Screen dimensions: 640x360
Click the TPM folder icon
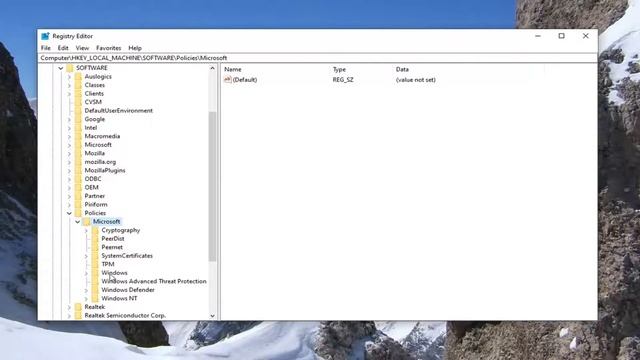(x=95, y=264)
